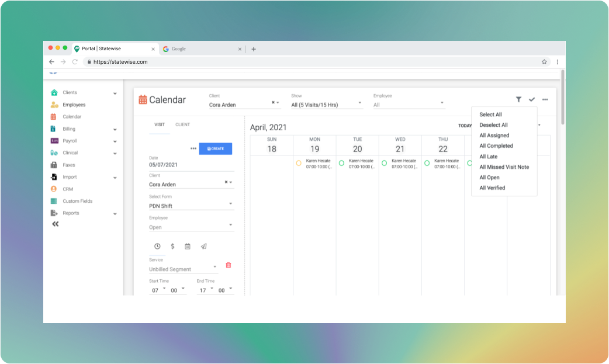
Task: Click the blue CREATE button
Action: 215,148
